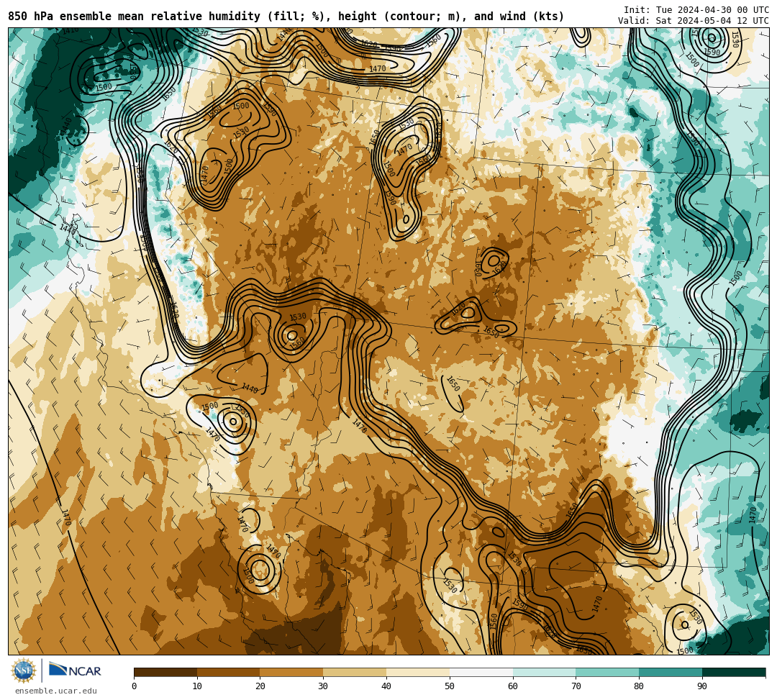Pick the 20–30 orange-brown colorbar segment
Viewport: 777px width, 700px height.
(291, 672)
